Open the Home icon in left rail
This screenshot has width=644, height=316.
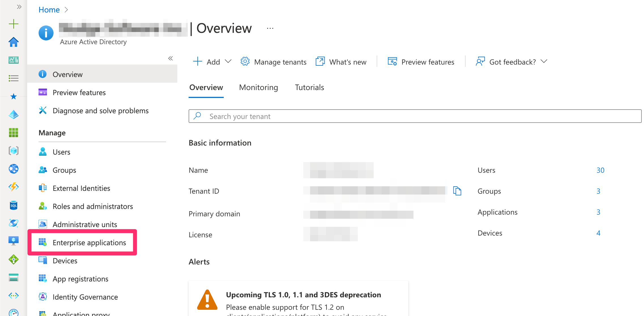click(13, 42)
